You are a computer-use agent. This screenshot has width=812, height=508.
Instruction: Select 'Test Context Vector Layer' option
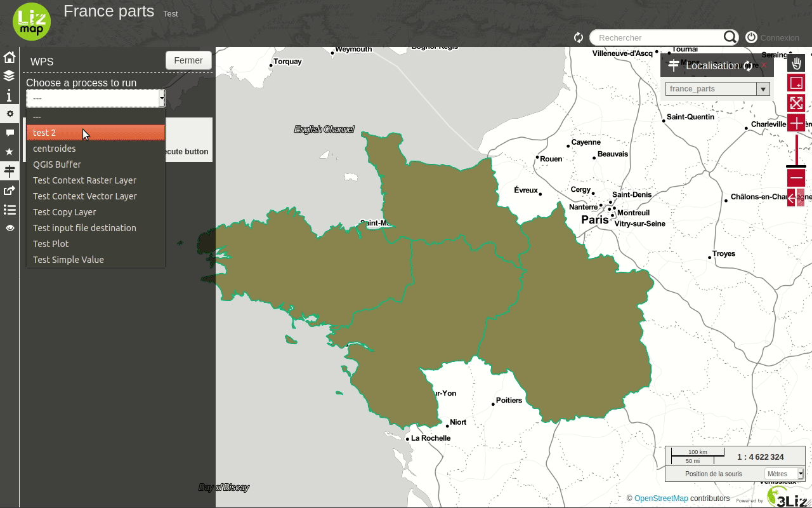point(96,196)
